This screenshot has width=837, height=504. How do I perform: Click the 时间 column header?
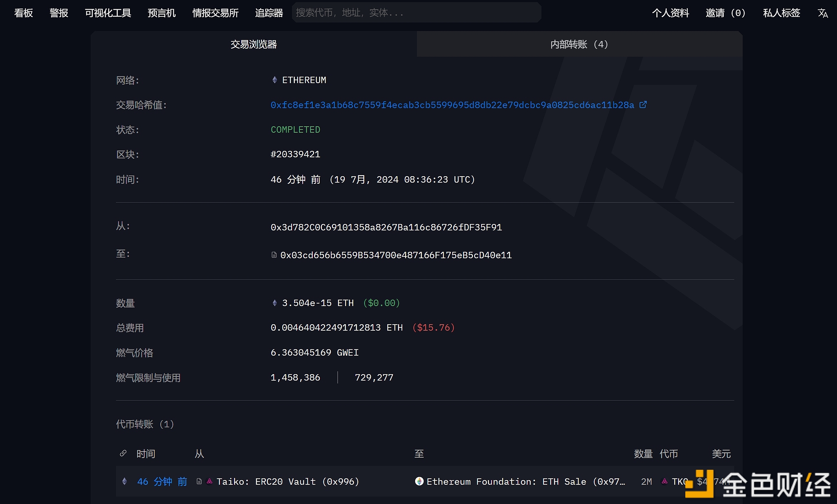click(x=146, y=453)
